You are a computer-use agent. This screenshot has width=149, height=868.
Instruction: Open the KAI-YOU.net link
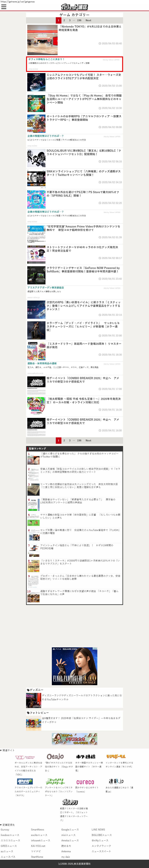pos(38,846)
